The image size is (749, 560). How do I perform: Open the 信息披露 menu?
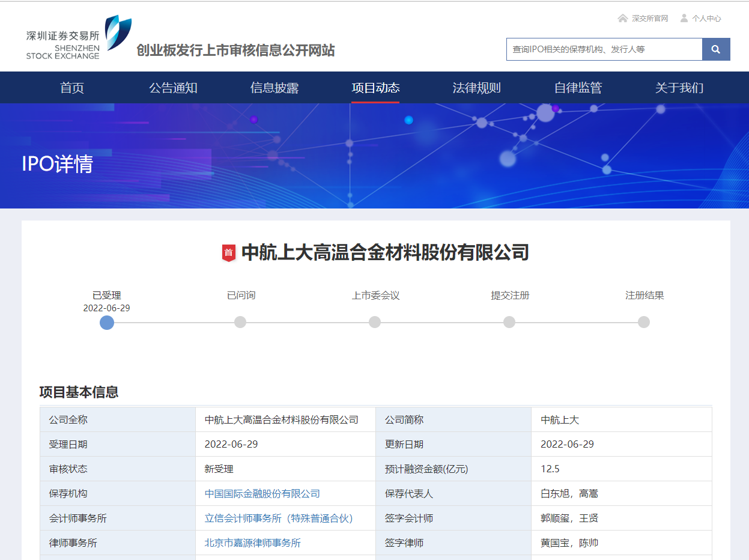click(274, 88)
